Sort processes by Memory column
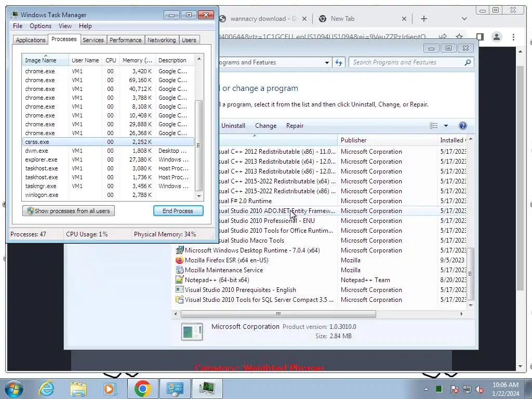The height and width of the screenshot is (399, 532). 137,60
